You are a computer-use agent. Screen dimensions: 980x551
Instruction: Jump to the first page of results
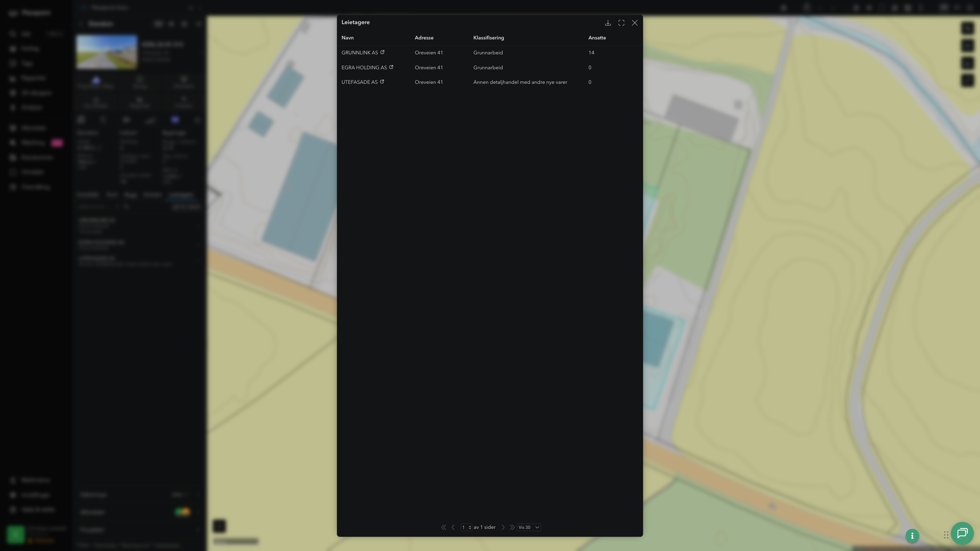coord(444,527)
